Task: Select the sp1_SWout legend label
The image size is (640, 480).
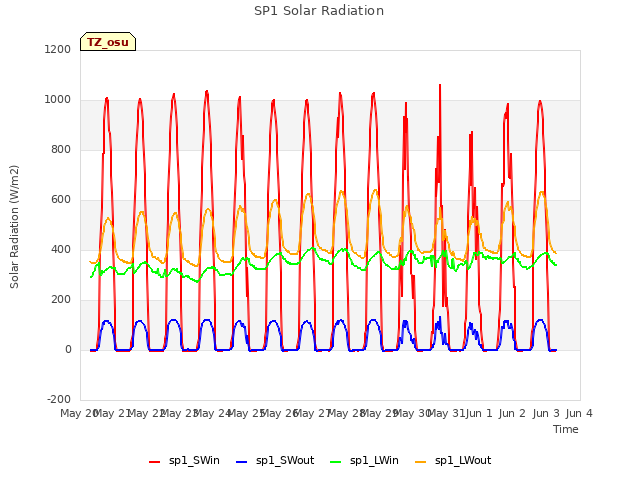Action: pos(285,461)
